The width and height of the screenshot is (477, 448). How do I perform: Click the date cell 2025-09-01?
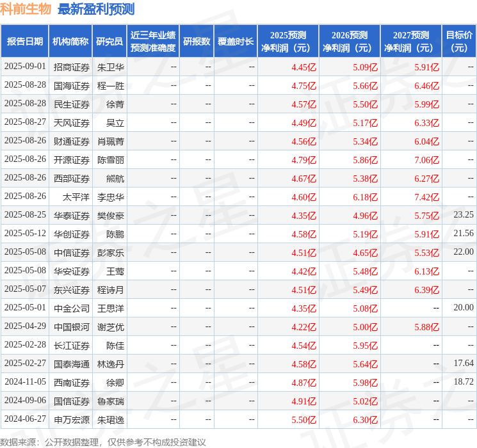pyautogui.click(x=25, y=67)
